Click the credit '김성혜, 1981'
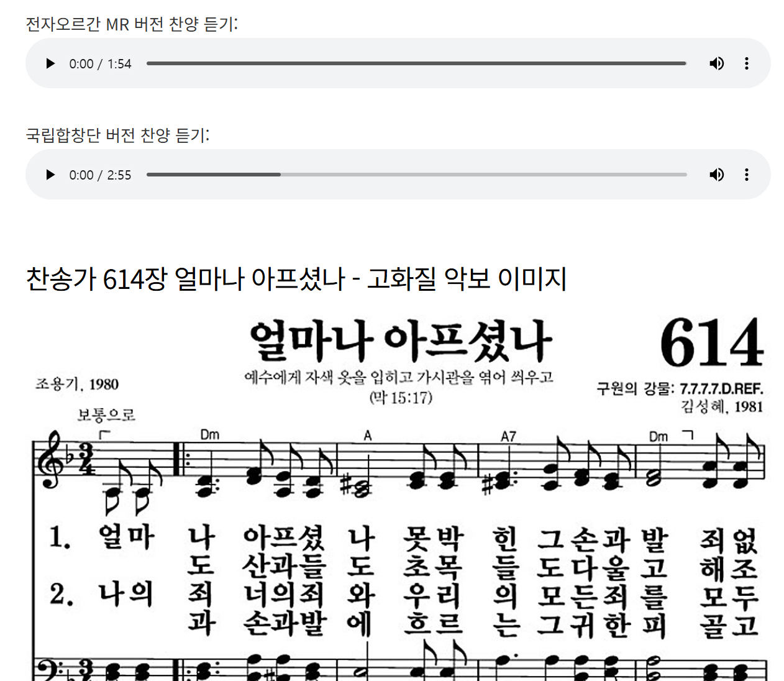Screen dimensions: 784x681 click(722, 406)
